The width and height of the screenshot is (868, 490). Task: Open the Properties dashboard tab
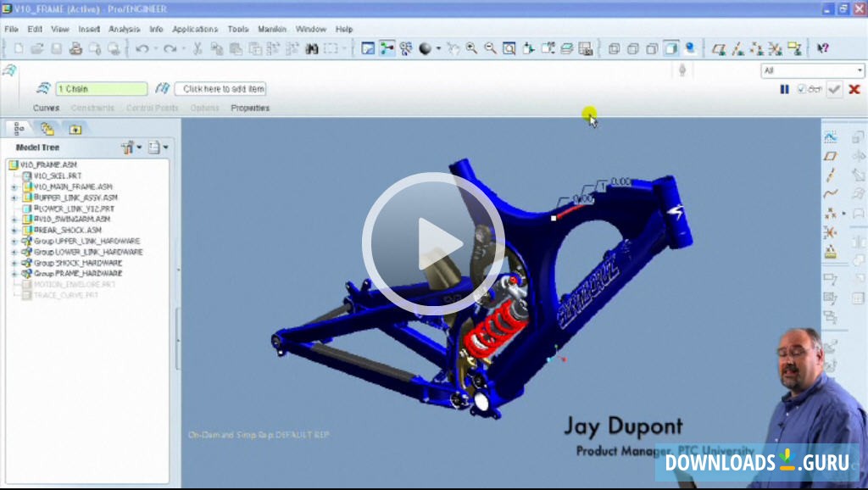250,108
